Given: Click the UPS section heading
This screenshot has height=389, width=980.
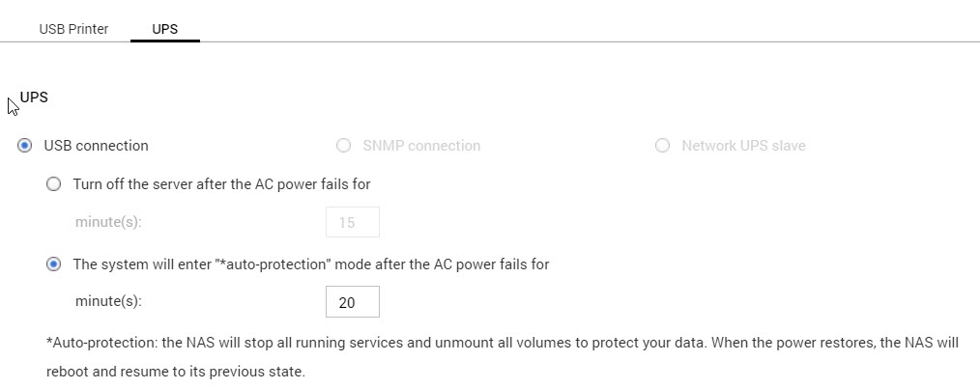Looking at the screenshot, I should pyautogui.click(x=34, y=97).
